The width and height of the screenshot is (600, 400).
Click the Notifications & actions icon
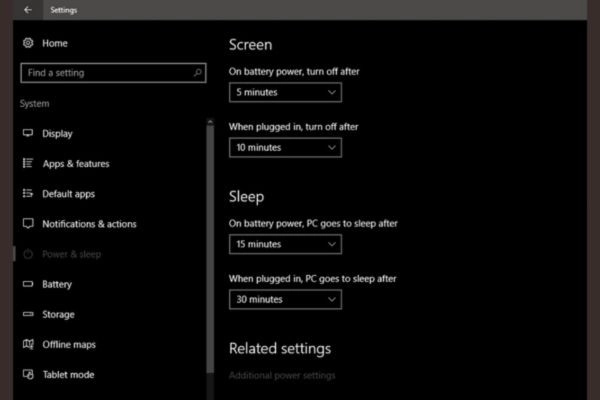28,224
